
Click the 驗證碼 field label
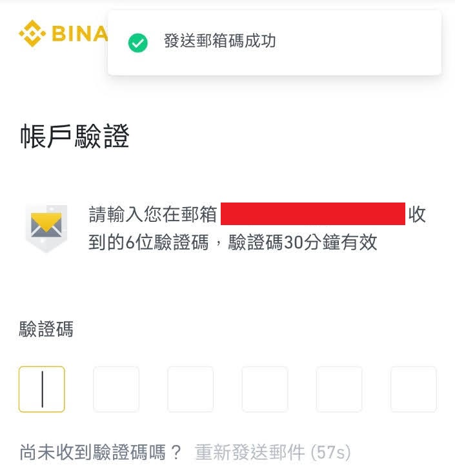46,329
